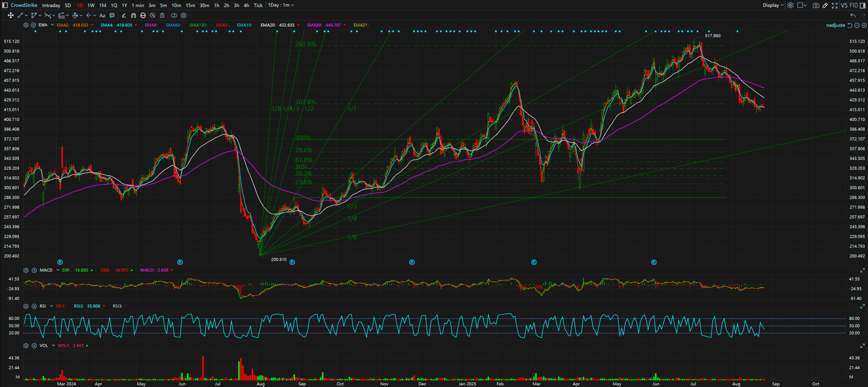The image size is (868, 387).
Task: Select the measure range tool
Action: (75, 16)
